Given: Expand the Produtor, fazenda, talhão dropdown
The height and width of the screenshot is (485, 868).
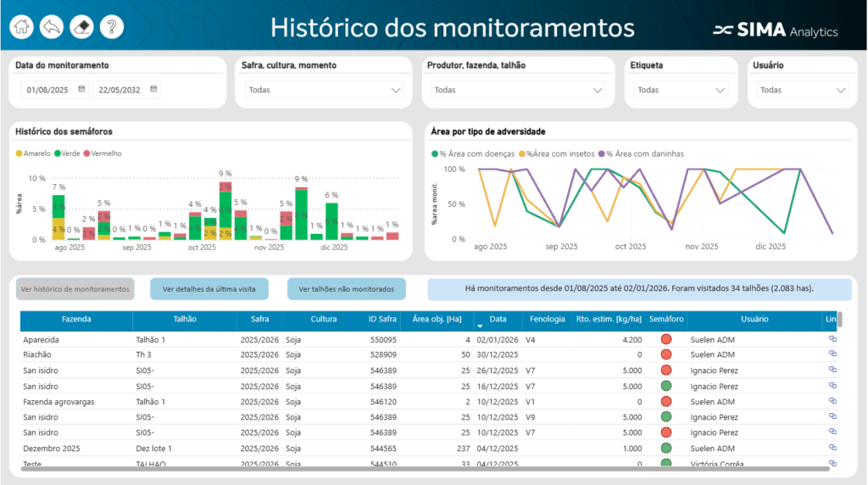Looking at the screenshot, I should 515,90.
